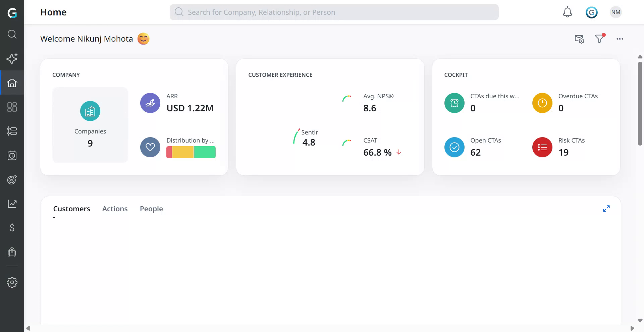This screenshot has width=644, height=332.
Task: Open the target goals sidebar icon
Action: pos(12,180)
